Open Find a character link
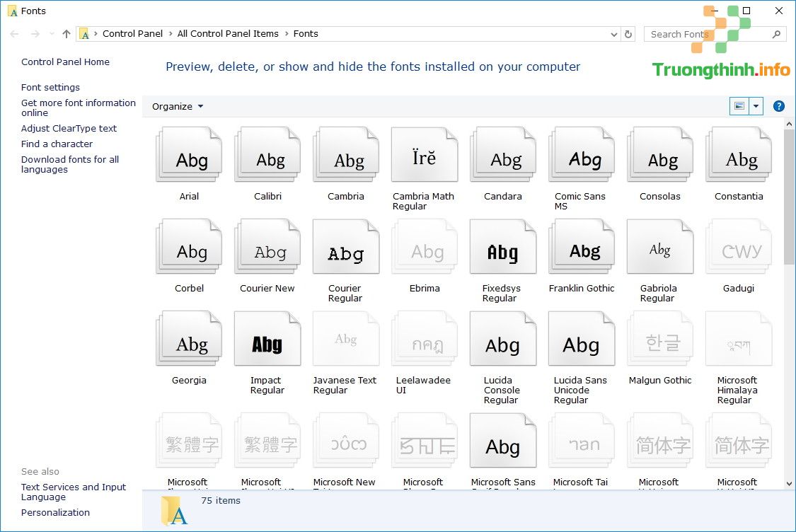The image size is (796, 532). coord(57,144)
